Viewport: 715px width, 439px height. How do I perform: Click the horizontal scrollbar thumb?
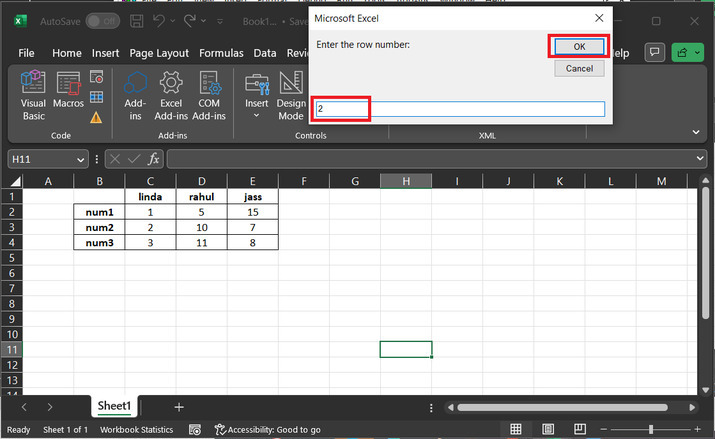[562, 407]
